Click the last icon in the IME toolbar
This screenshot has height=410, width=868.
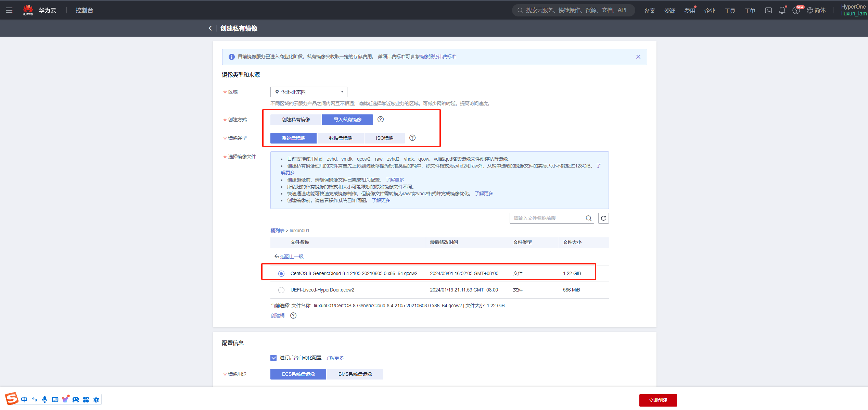(x=96, y=399)
